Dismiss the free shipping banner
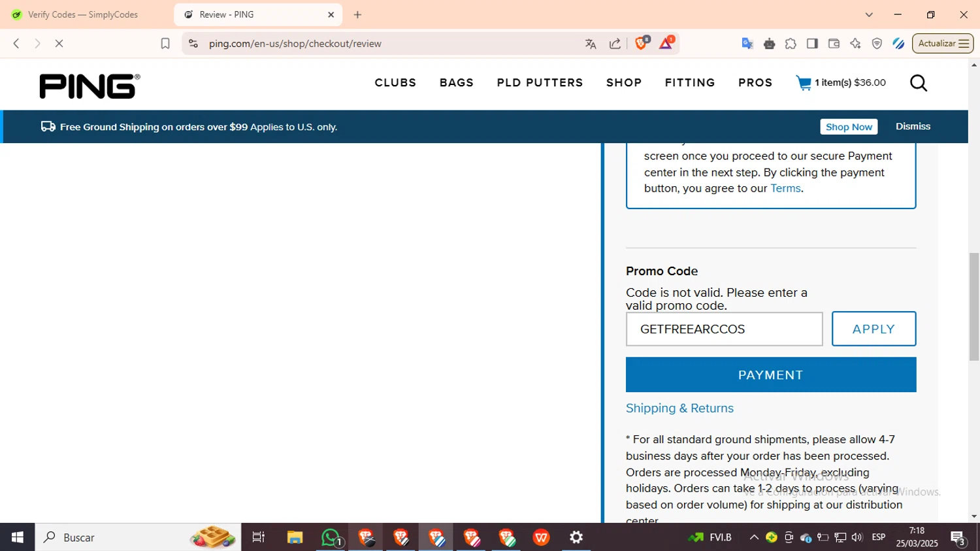 913,126
